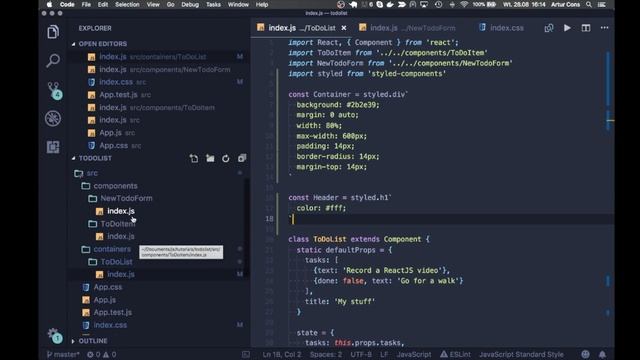640x360 pixels.
Task: Open the Selection menu
Action: pyautogui.click(x=127, y=4)
